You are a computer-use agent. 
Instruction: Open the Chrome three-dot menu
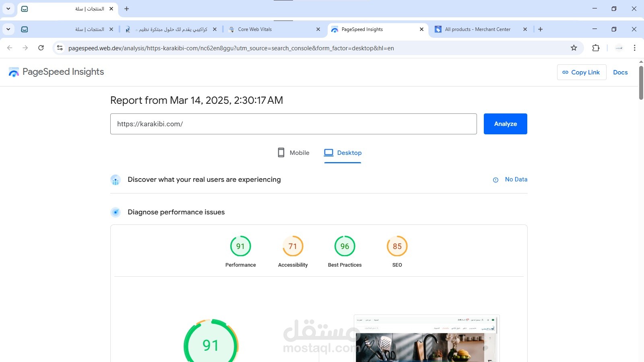click(634, 48)
